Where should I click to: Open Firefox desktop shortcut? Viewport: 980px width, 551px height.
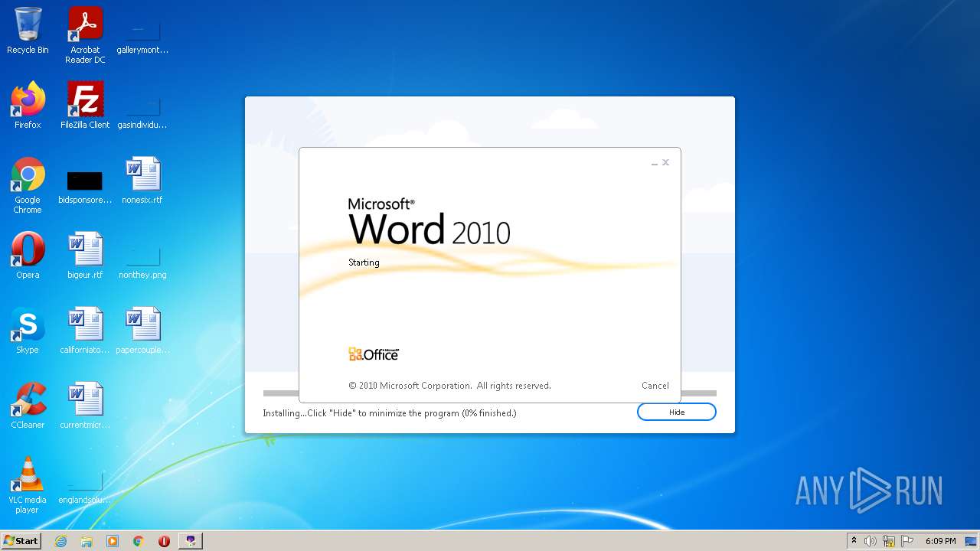pos(28,106)
